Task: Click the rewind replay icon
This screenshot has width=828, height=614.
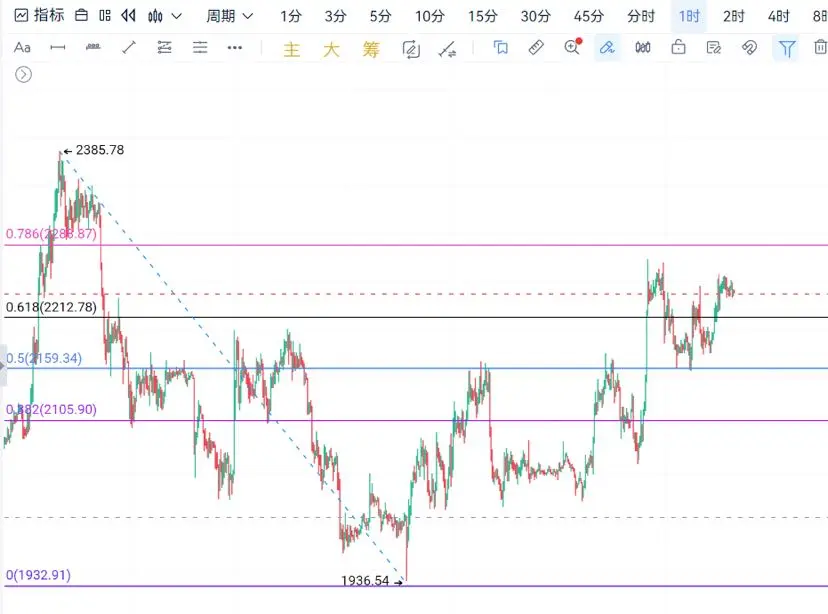Action: pos(128,15)
